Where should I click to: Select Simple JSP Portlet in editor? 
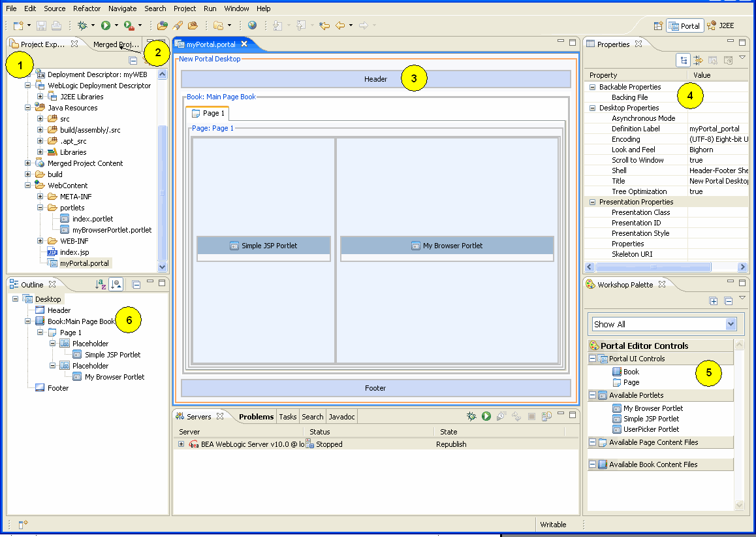[x=264, y=246]
